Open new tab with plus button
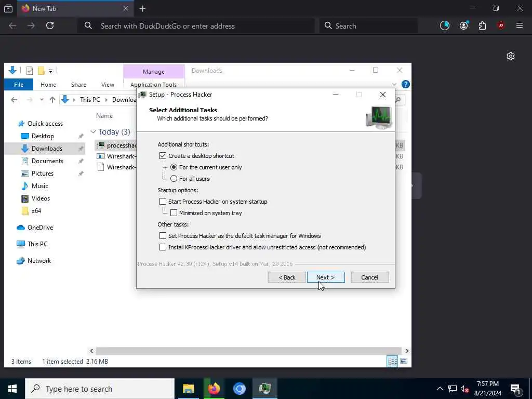The image size is (532, 399). click(x=142, y=9)
